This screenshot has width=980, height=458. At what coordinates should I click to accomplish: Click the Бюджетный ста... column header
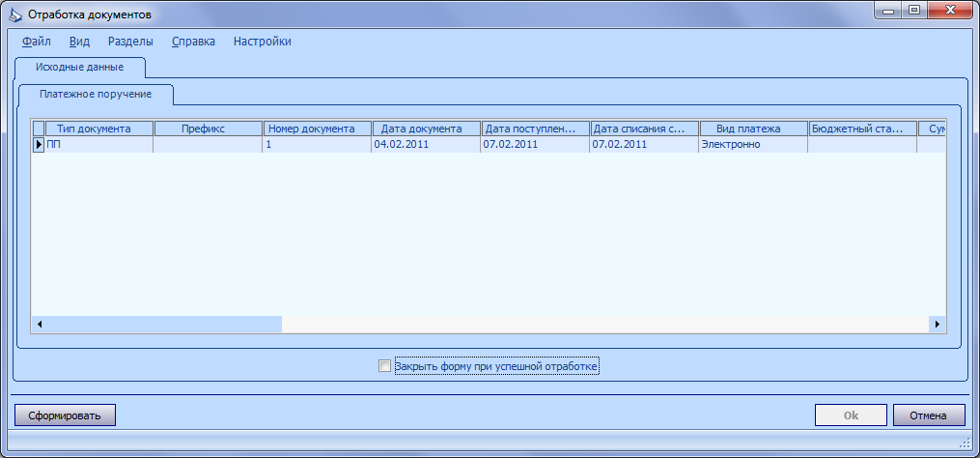tap(862, 129)
